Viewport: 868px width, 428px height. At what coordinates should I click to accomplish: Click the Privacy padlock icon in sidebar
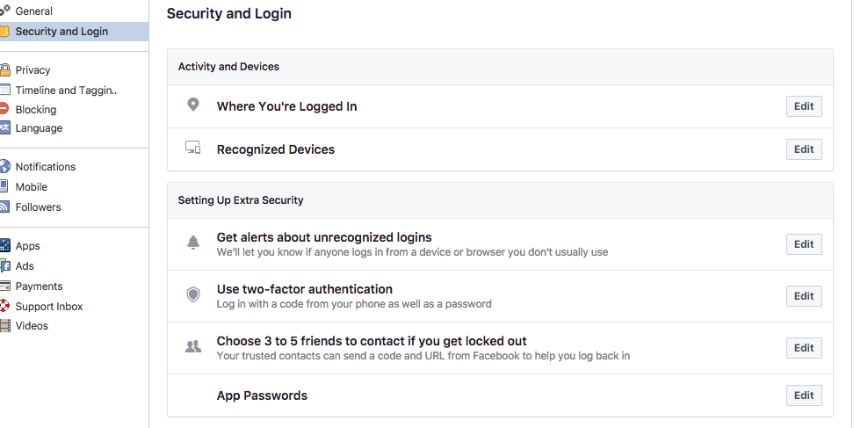(5, 69)
